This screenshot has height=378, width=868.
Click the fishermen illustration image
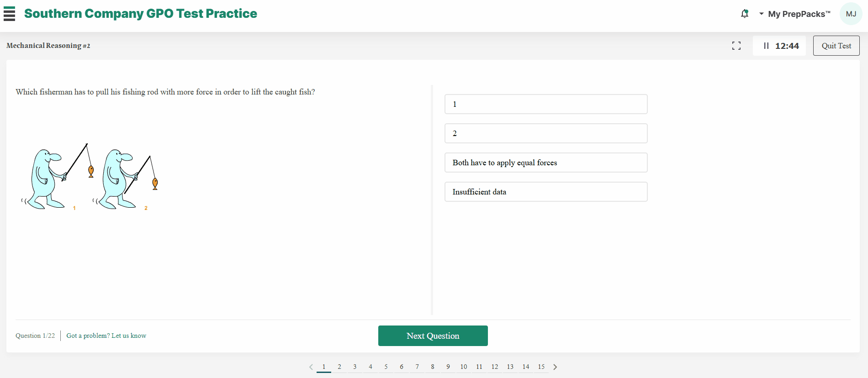point(90,176)
